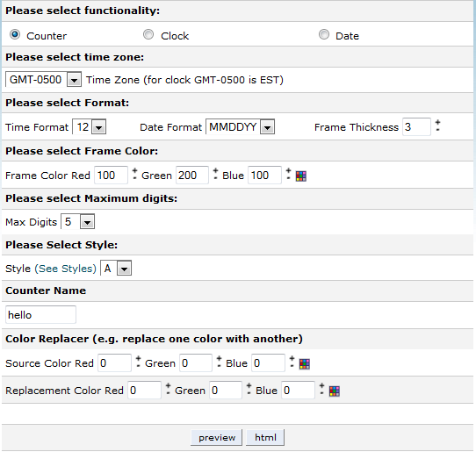
Task: Increase Source Color Blue value stepper
Action: click(292, 359)
